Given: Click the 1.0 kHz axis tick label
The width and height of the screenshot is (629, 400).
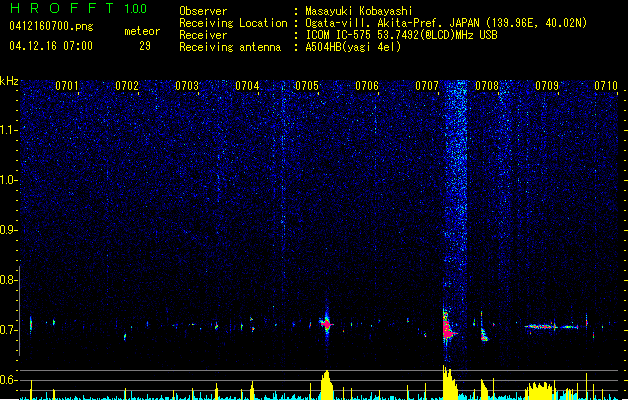Looking at the screenshot, I should [x=8, y=180].
